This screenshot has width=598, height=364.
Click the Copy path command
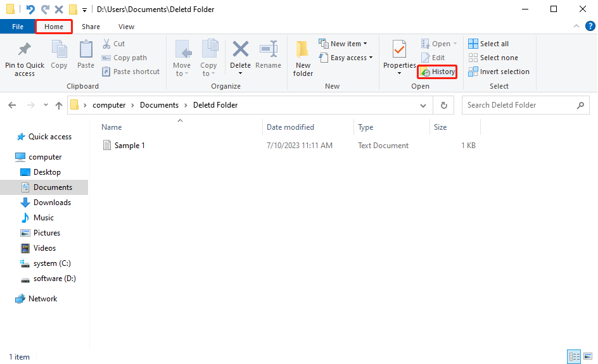(x=124, y=58)
